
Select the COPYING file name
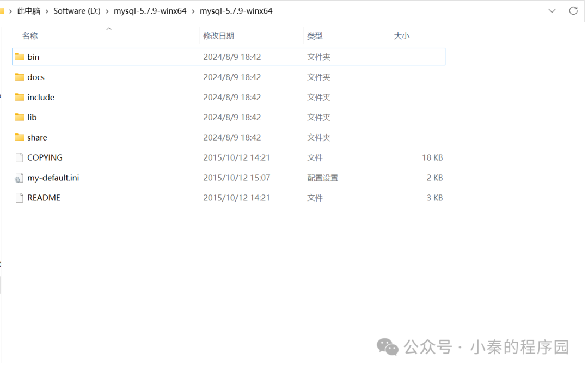point(45,157)
